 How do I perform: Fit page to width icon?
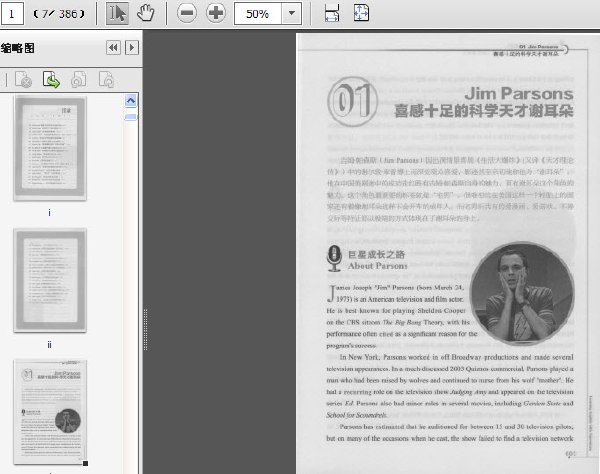[332, 13]
